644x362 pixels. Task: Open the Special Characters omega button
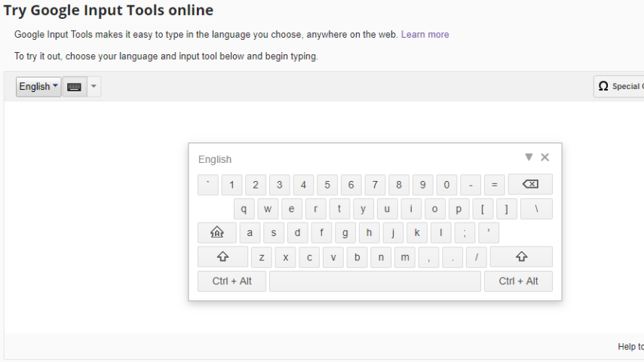(619, 86)
